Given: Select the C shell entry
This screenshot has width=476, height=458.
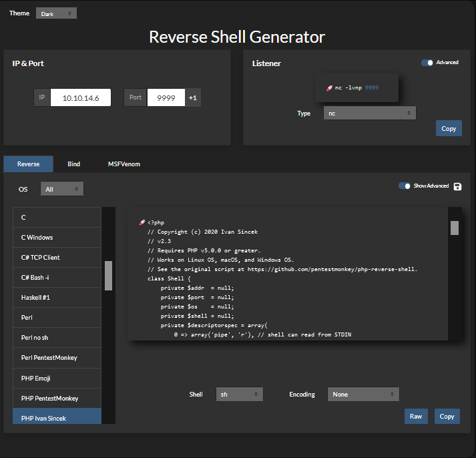Looking at the screenshot, I should (57, 217).
